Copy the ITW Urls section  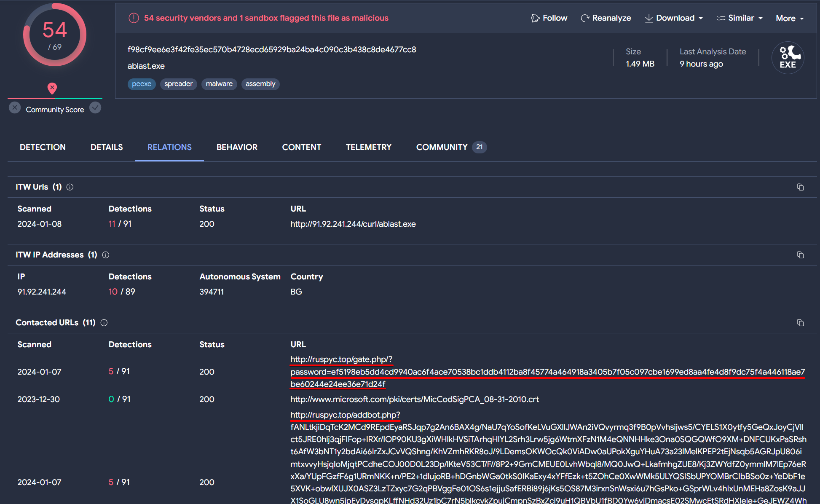pos(800,187)
